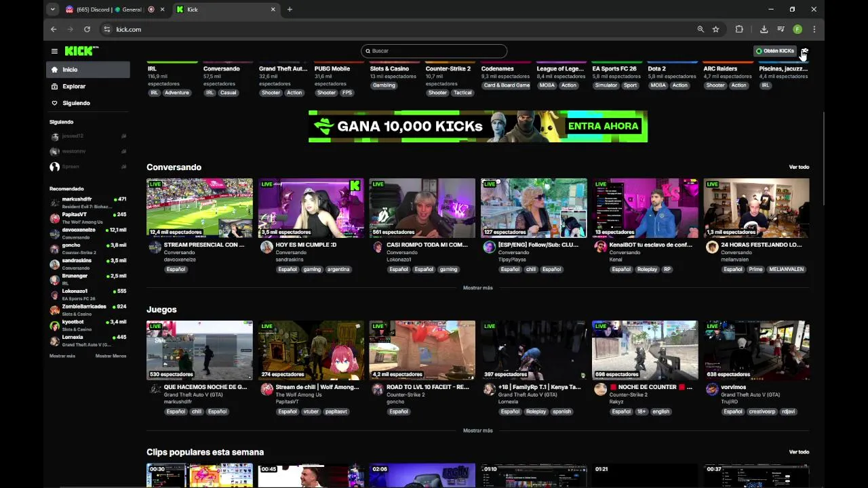868x488 pixels.
Task: Click the Obtén KICKs button
Action: pyautogui.click(x=775, y=51)
